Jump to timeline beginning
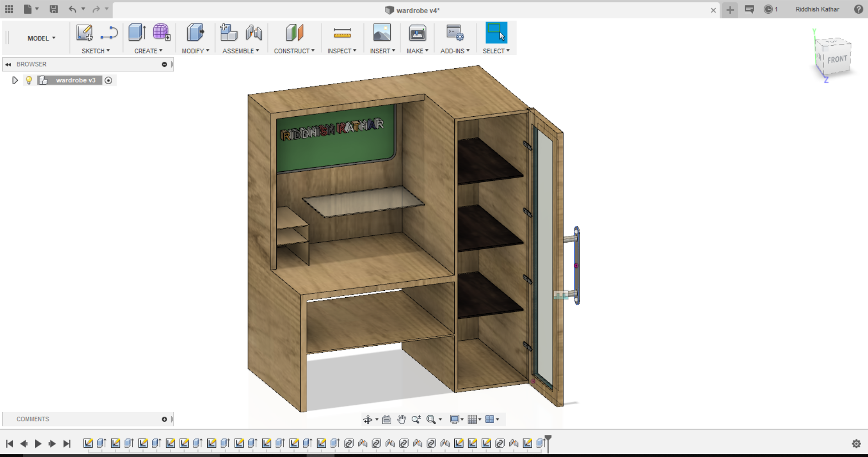Screen dimensions: 868x457 (x=10, y=443)
